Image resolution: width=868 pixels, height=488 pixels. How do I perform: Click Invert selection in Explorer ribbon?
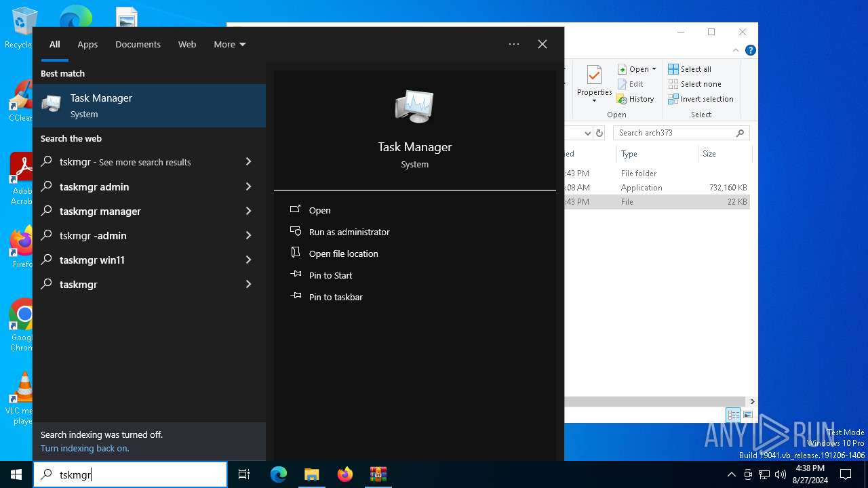pyautogui.click(x=701, y=99)
